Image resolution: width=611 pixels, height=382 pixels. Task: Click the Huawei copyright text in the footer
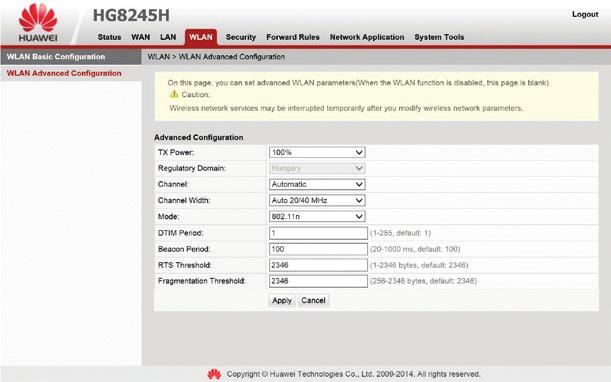point(353,374)
